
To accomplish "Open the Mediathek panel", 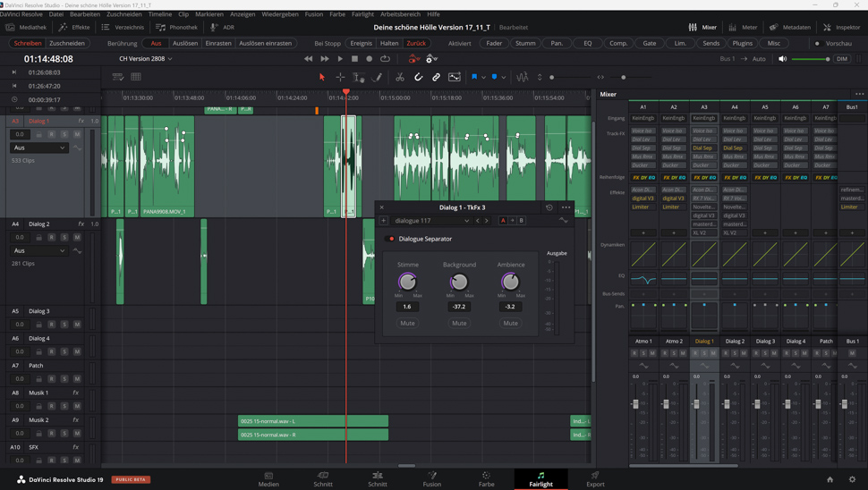I will (x=26, y=27).
